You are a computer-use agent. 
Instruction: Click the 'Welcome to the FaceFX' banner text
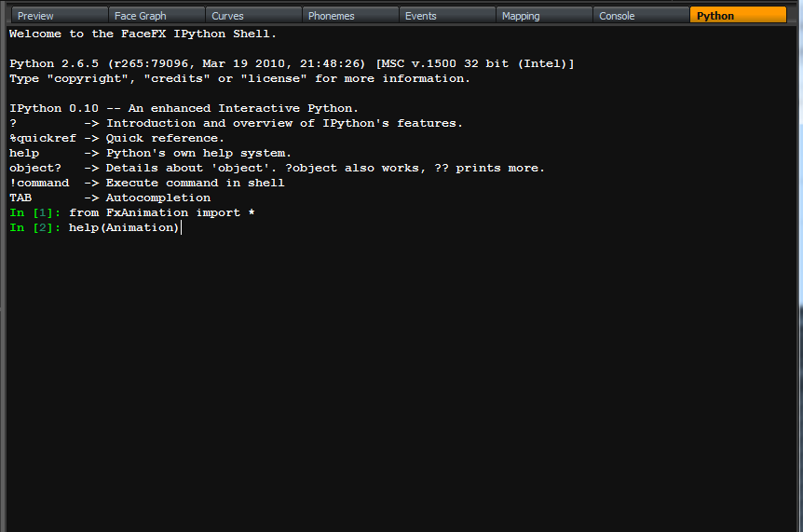(x=143, y=34)
